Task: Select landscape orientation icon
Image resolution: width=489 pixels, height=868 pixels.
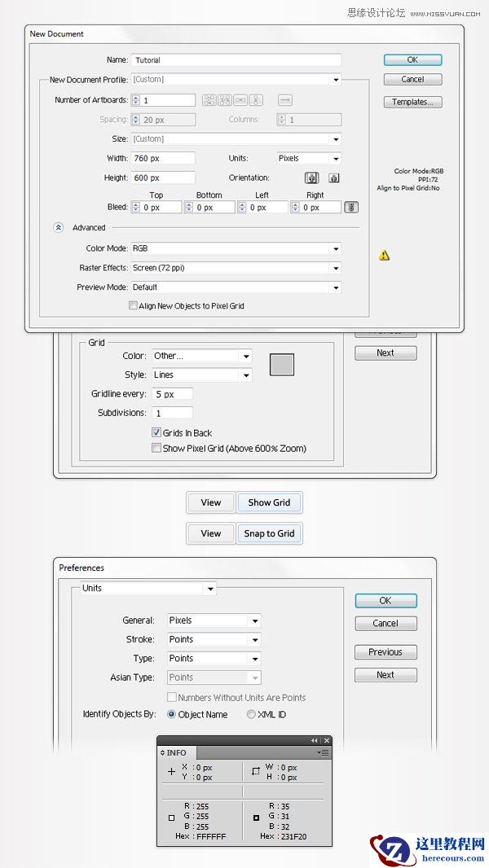Action: (x=333, y=178)
